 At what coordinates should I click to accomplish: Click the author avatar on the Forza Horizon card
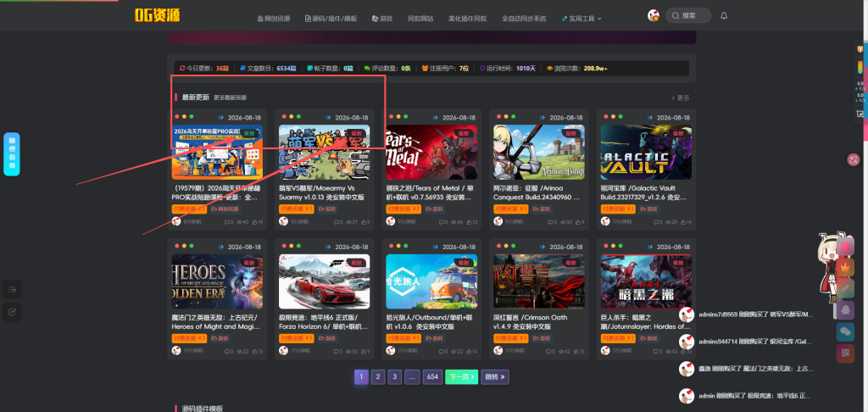point(283,350)
